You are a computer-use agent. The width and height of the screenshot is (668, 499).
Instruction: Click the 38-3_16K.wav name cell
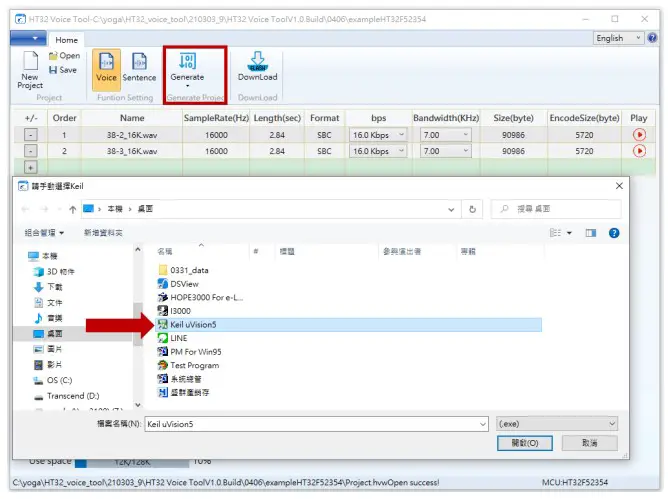(x=132, y=151)
